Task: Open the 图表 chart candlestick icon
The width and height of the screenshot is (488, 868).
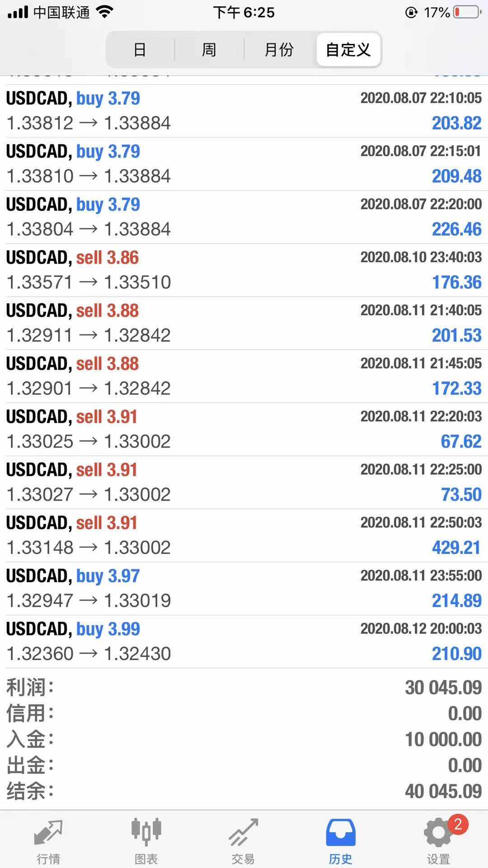Action: (x=146, y=832)
